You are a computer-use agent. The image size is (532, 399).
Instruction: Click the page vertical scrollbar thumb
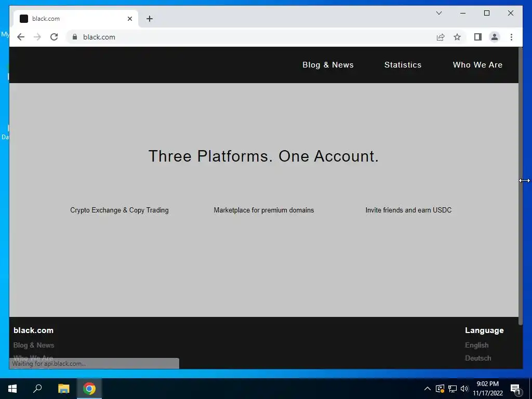(x=521, y=186)
